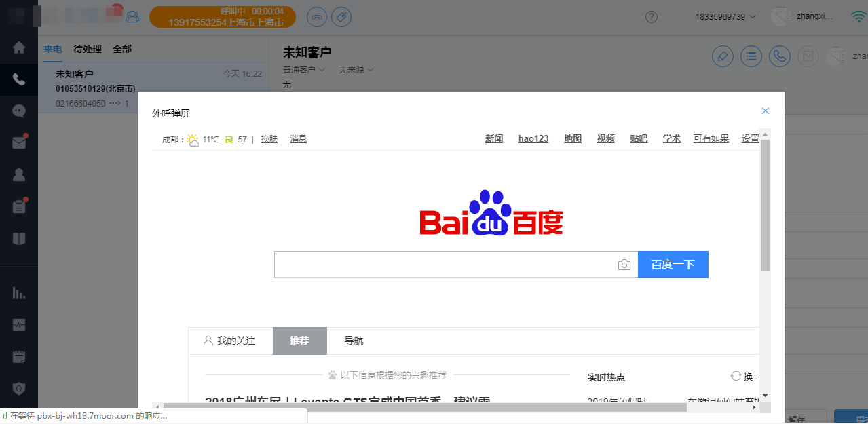
Task: Click the colleagues group icon in header
Action: [132, 17]
